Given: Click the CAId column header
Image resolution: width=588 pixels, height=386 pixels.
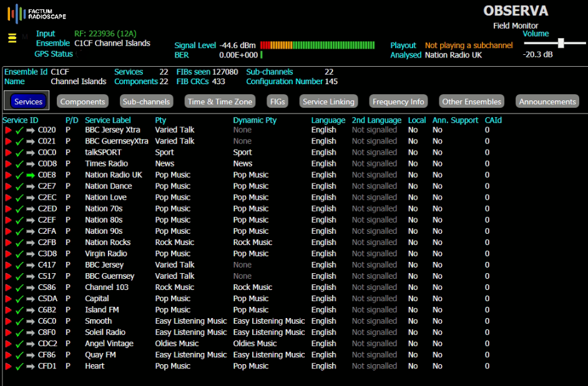Looking at the screenshot, I should click(493, 120).
